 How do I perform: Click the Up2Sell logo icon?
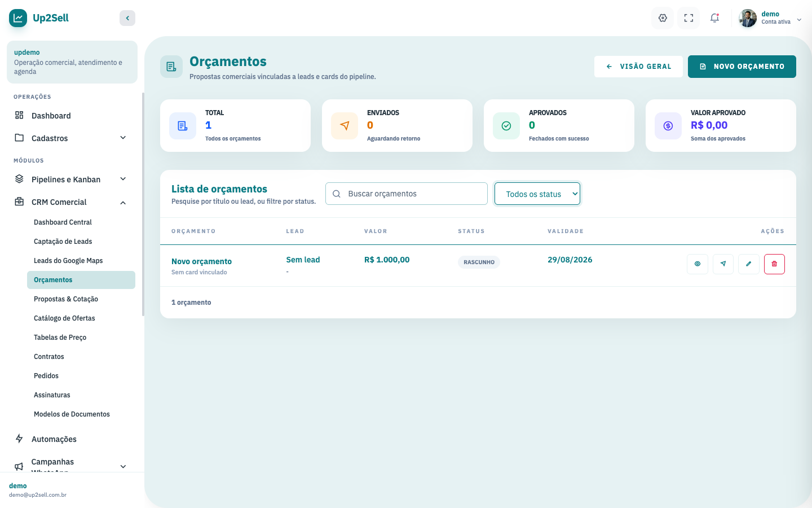tap(18, 18)
